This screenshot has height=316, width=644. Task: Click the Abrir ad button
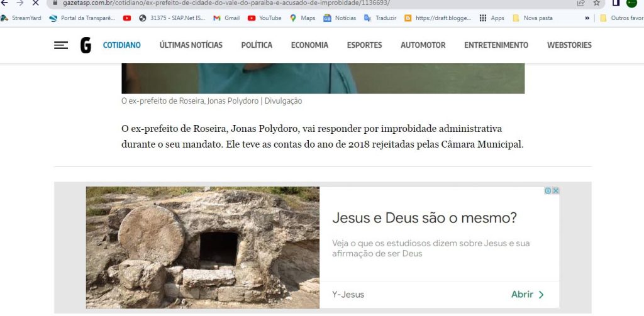528,294
